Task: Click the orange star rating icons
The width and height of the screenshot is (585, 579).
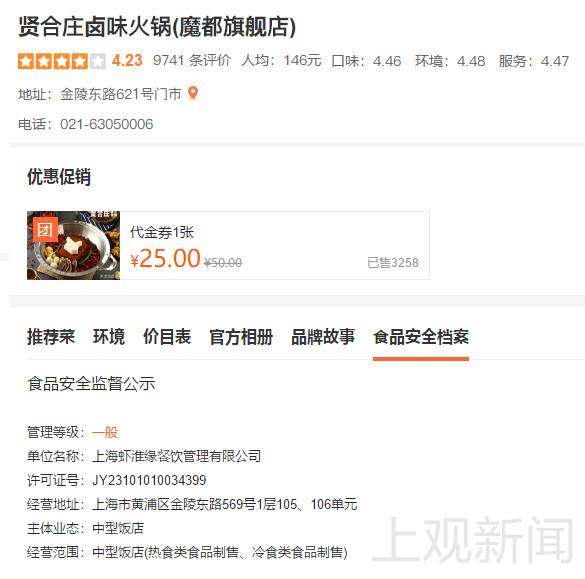Action: click(62, 61)
